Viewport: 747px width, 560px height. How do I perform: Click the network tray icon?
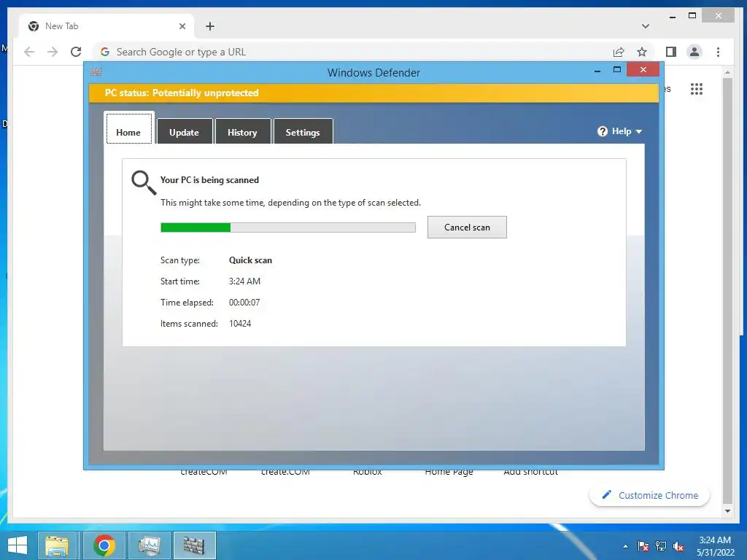661,546
